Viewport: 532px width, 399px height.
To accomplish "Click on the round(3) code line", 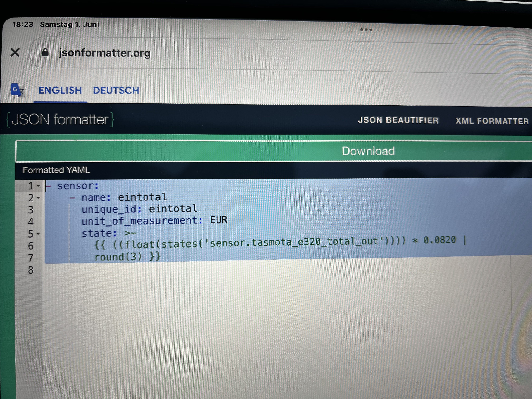I will pyautogui.click(x=127, y=257).
